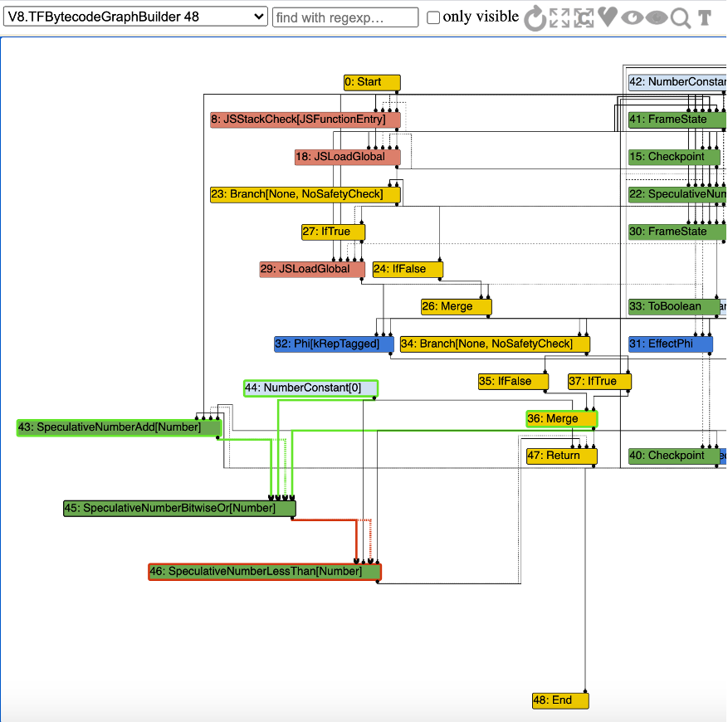Open the V8.TFBytecodeGraphBuilder phase dropdown
The width and height of the screenshot is (728, 722).
(x=134, y=16)
